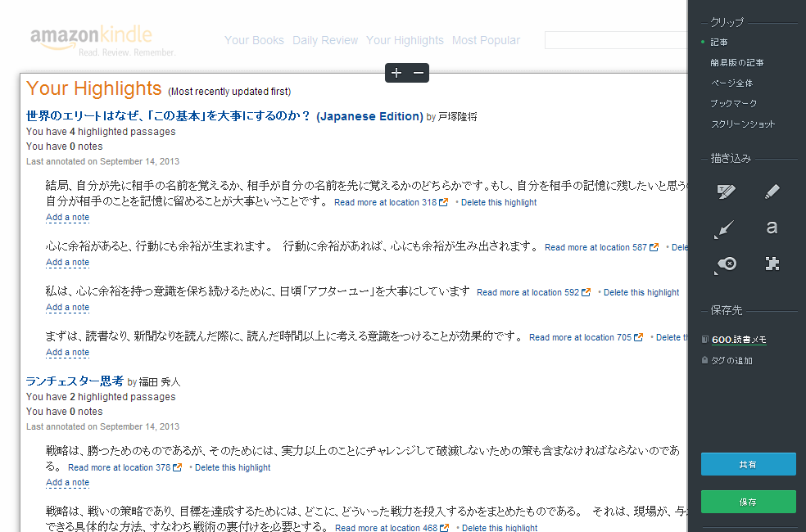
Task: Choose ブックマーク clip mode
Action: click(x=734, y=104)
